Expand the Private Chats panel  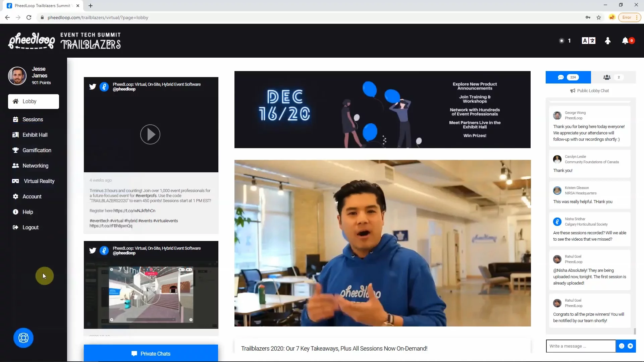[151, 354]
